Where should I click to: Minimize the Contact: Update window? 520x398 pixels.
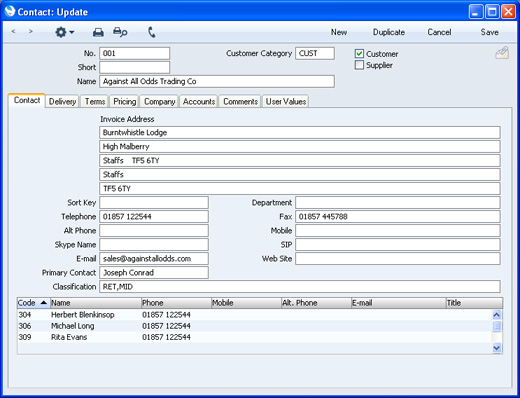476,12
